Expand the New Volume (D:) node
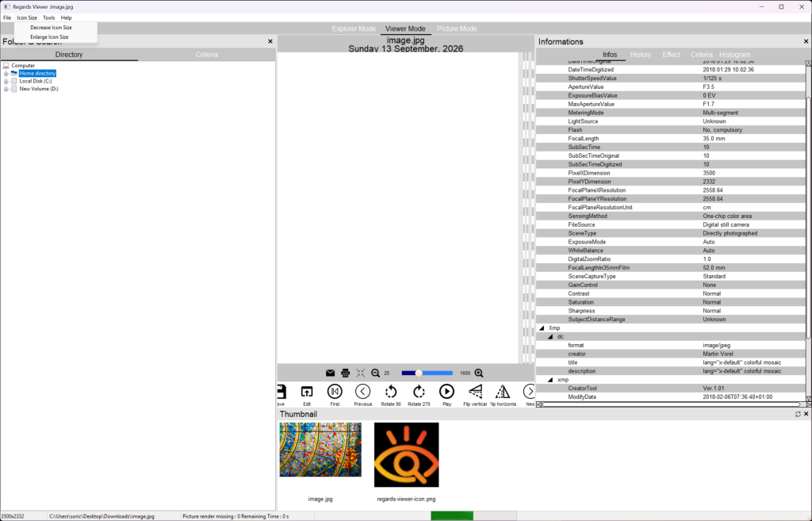This screenshot has height=521, width=812. pos(6,89)
